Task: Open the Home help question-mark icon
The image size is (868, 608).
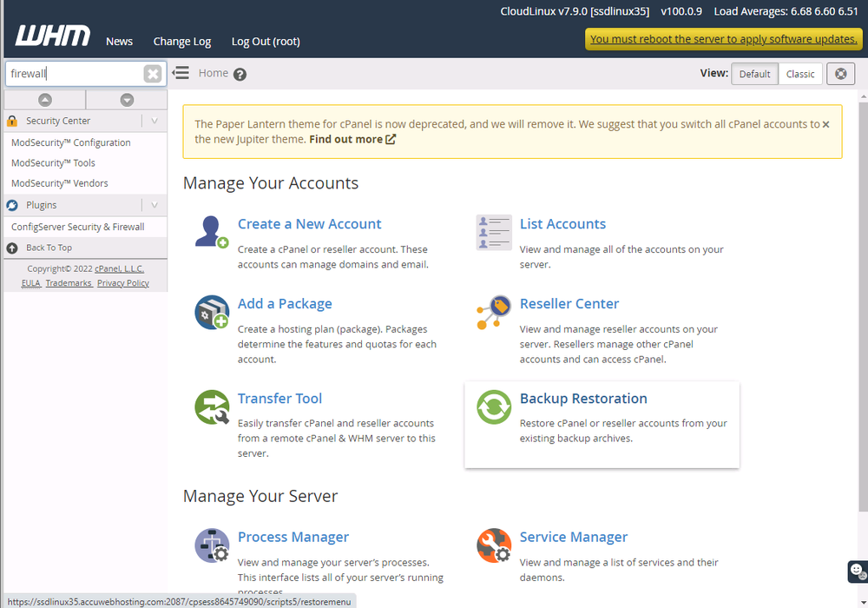Action: pos(240,74)
